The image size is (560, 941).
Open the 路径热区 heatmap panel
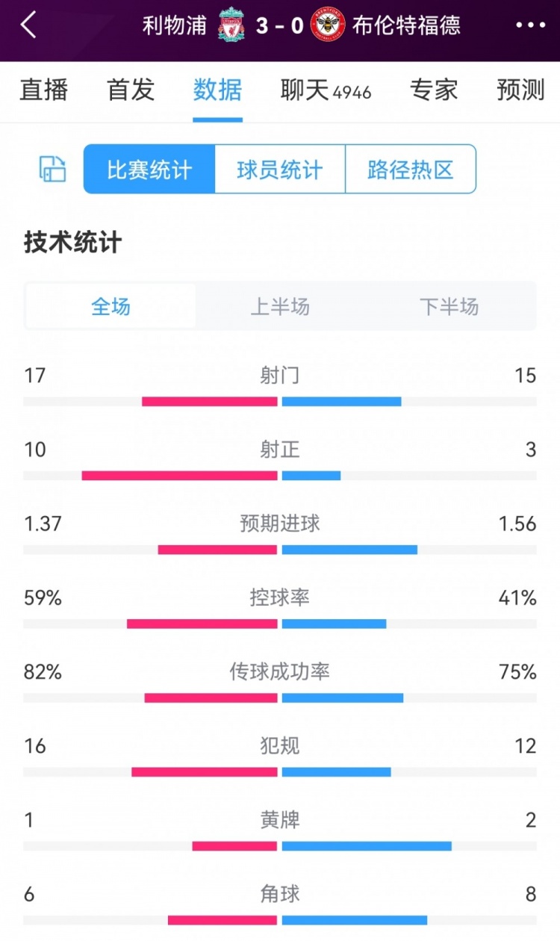point(410,169)
